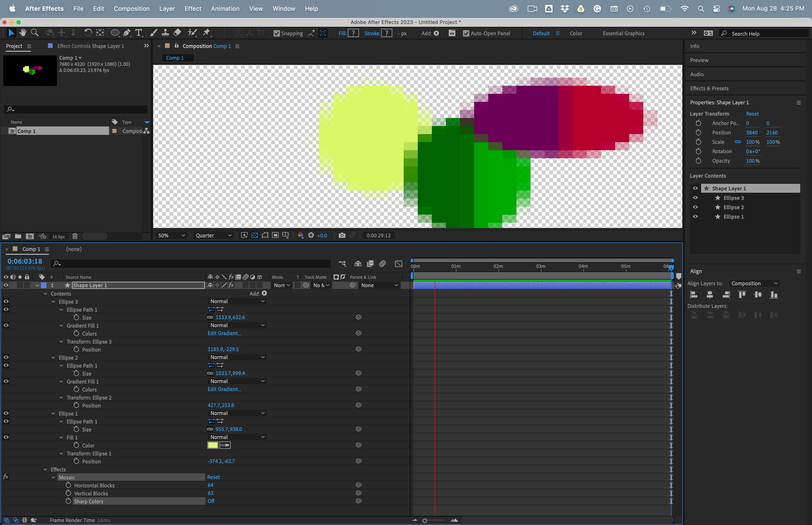
Task: Click Edit Gradient for Ellipse 3
Action: pyautogui.click(x=224, y=333)
